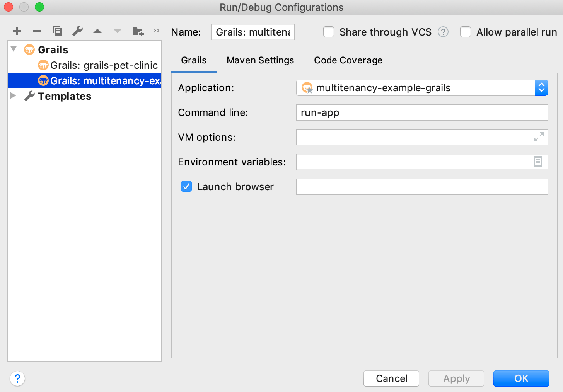Viewport: 563px width, 392px height.
Task: Select Grails: grails-pet-clinic configuration
Action: pyautogui.click(x=84, y=65)
